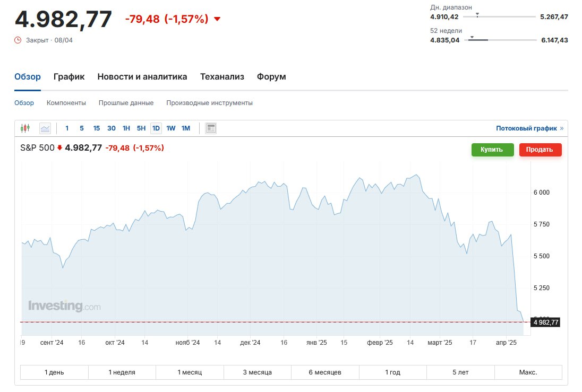Click the 52-week high value 6.147,43

[554, 40]
